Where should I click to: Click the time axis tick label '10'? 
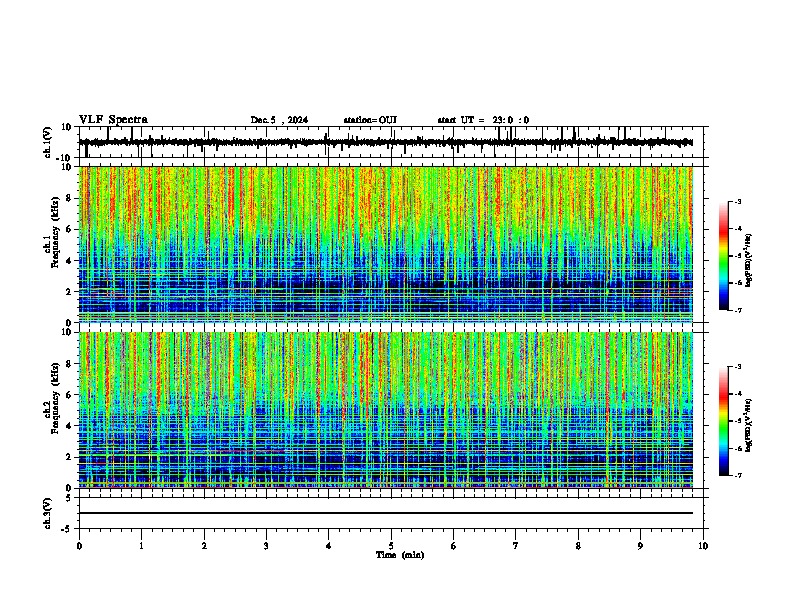pos(703,546)
